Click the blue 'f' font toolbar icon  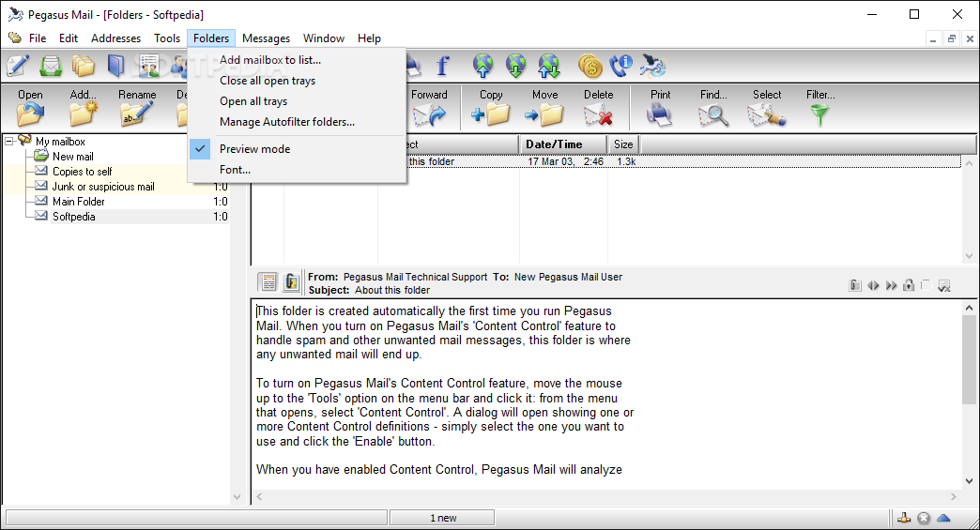(x=443, y=66)
